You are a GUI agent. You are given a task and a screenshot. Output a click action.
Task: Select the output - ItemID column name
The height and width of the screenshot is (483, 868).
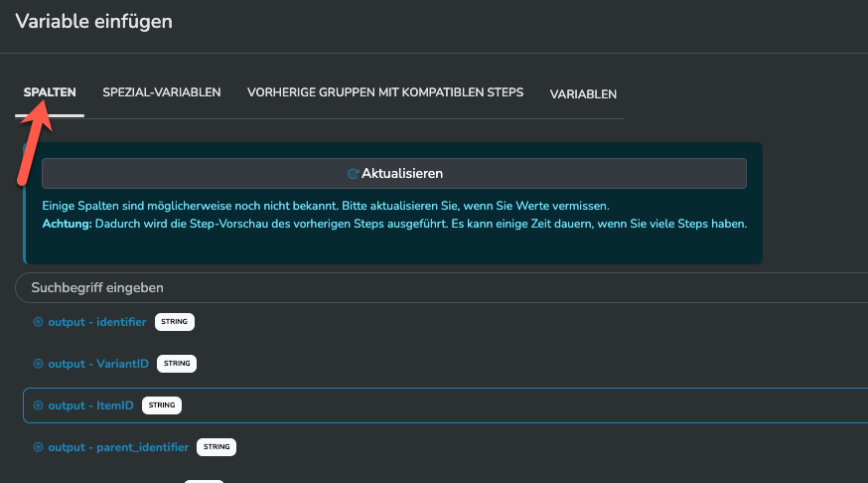pos(91,405)
